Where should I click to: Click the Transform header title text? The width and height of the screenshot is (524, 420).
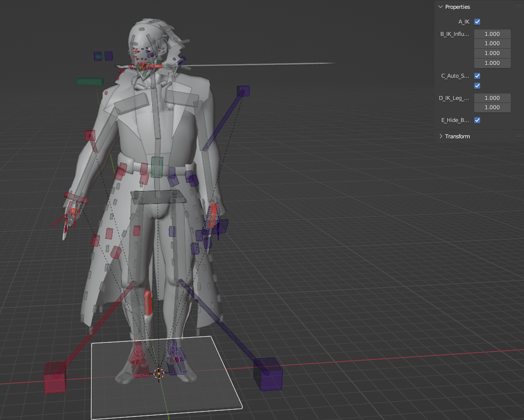click(457, 136)
